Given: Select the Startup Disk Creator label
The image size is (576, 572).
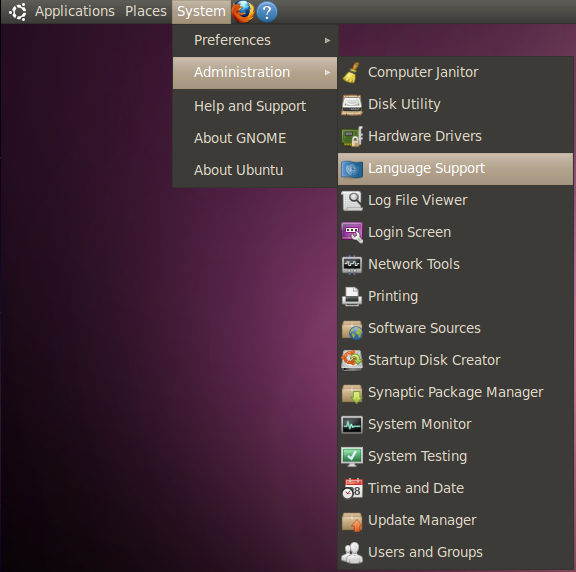Looking at the screenshot, I should (x=434, y=361).
